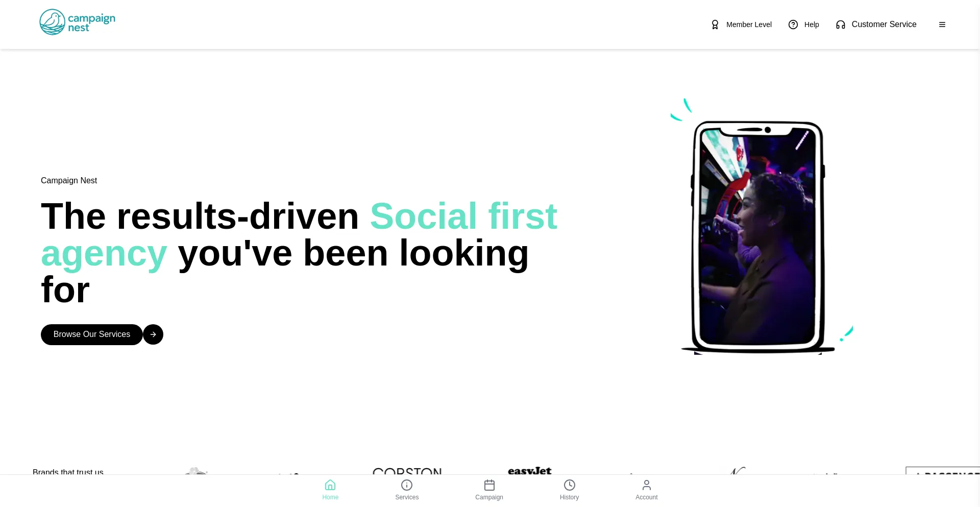Click the easyJet brand logo
980x507 pixels.
pos(530,471)
